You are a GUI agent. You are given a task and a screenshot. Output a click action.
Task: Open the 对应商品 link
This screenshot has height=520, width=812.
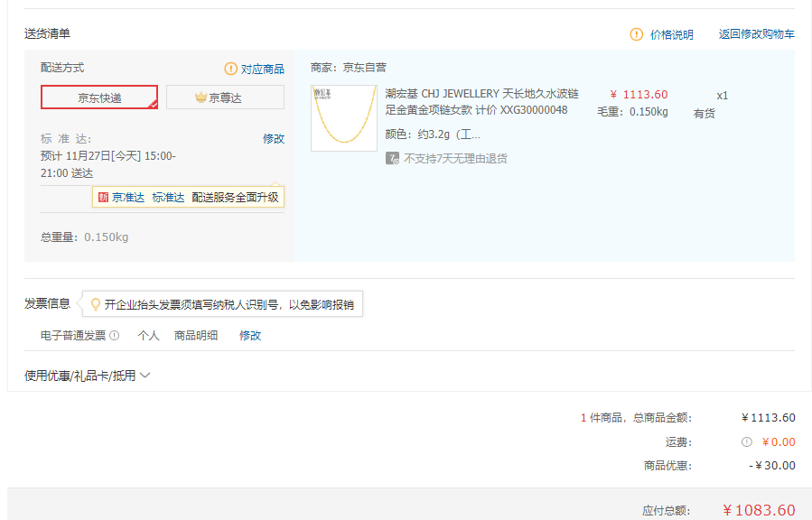pos(263,69)
